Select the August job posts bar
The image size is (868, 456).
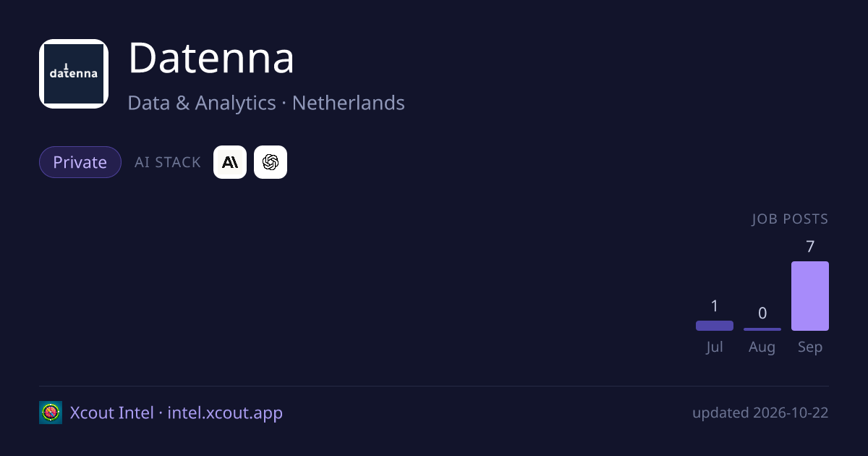click(x=762, y=329)
